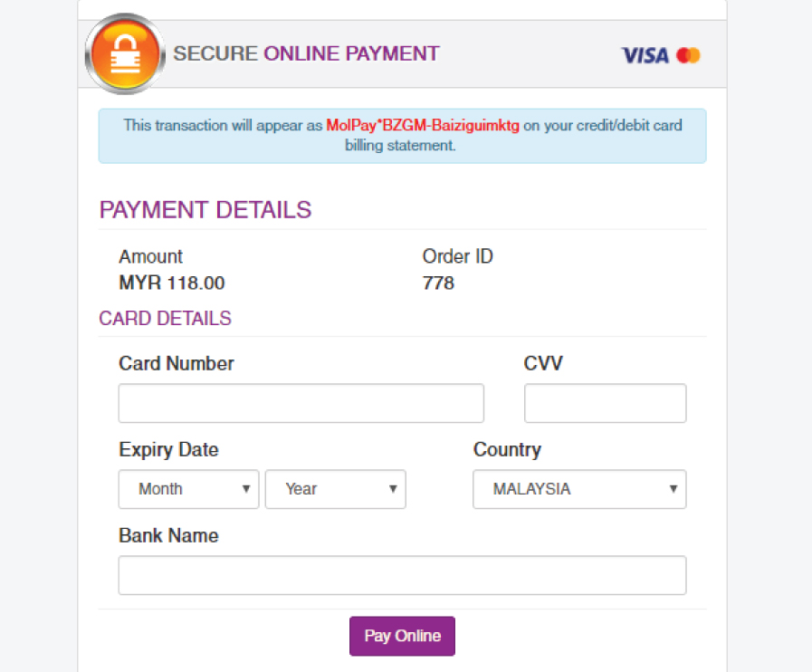This screenshot has height=672, width=812.
Task: Click the Pay Online button
Action: click(x=402, y=637)
